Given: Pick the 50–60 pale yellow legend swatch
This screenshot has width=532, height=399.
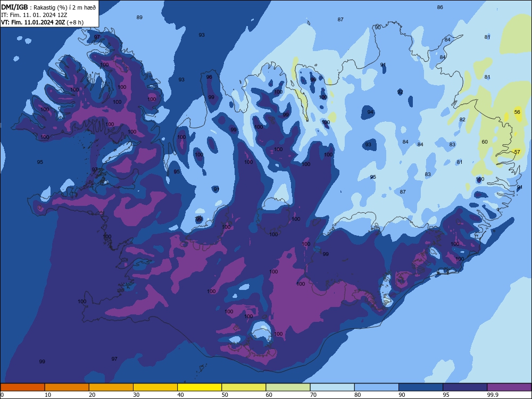Looking at the screenshot, I should click(244, 387).
